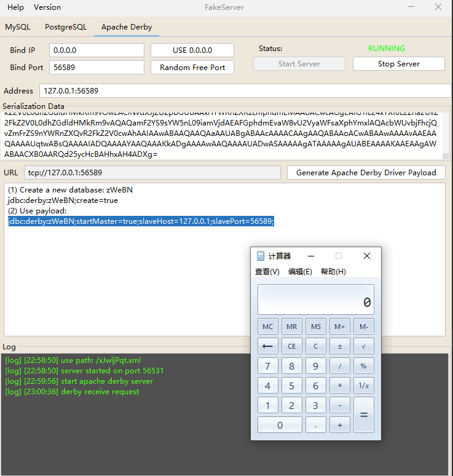
Task: Click the highlighted jdbc:derby startMaster payload line
Action: pyautogui.click(x=141, y=221)
